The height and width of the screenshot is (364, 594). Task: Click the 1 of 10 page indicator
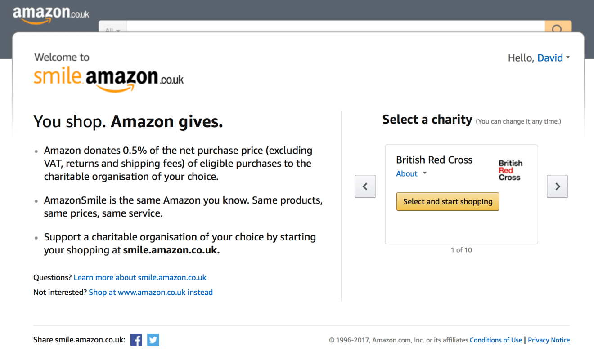coord(461,250)
